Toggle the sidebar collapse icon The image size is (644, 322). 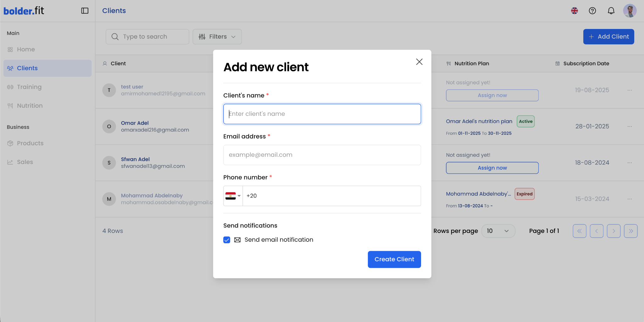pyautogui.click(x=85, y=11)
